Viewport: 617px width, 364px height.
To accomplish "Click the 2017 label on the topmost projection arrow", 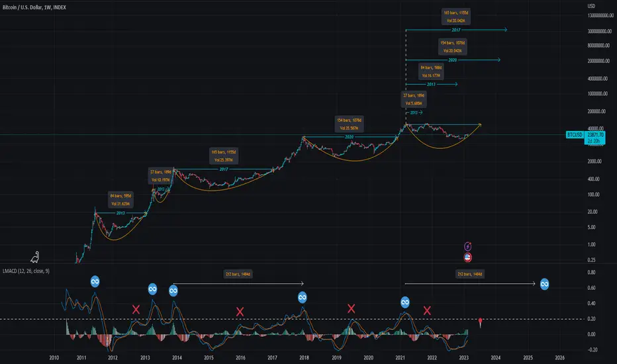I will coord(456,30).
